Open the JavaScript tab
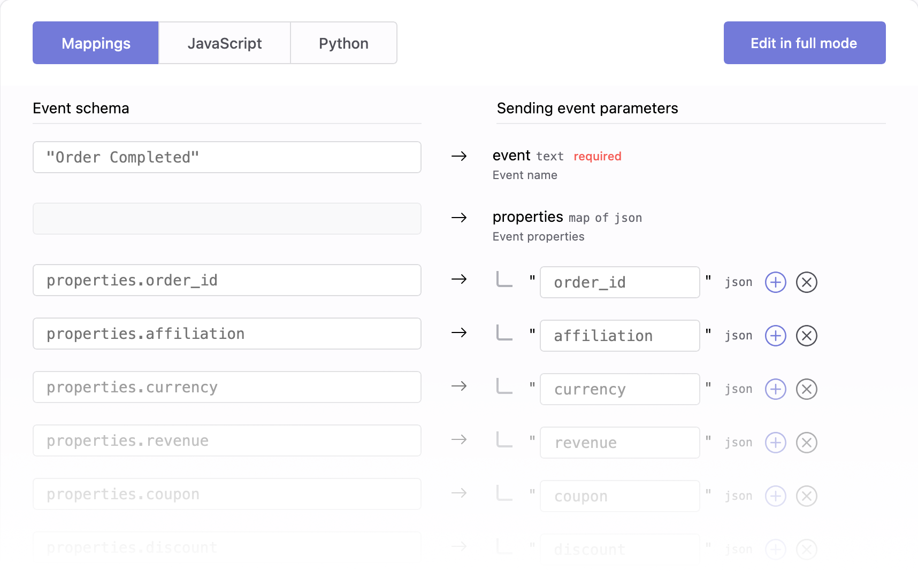918x588 pixels. point(224,43)
